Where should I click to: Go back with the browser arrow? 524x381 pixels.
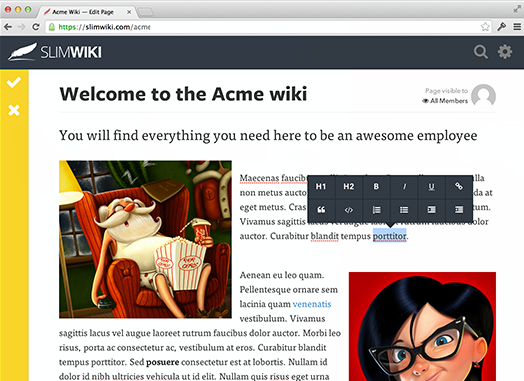tap(8, 27)
